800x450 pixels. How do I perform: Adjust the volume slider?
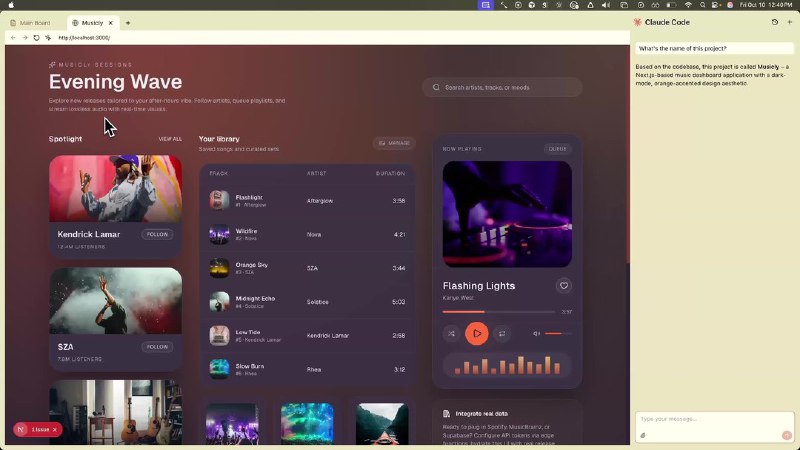point(558,333)
